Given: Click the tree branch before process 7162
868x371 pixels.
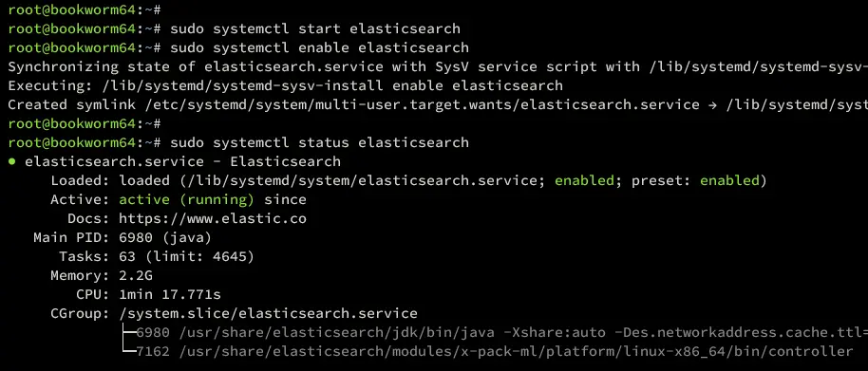Looking at the screenshot, I should [128, 351].
